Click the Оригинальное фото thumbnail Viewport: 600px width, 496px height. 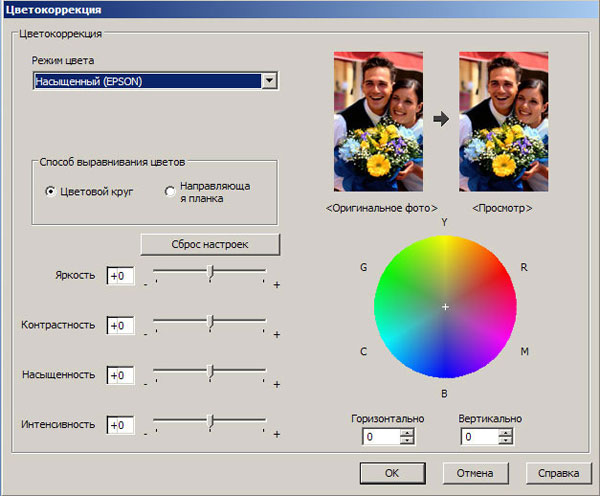378,121
